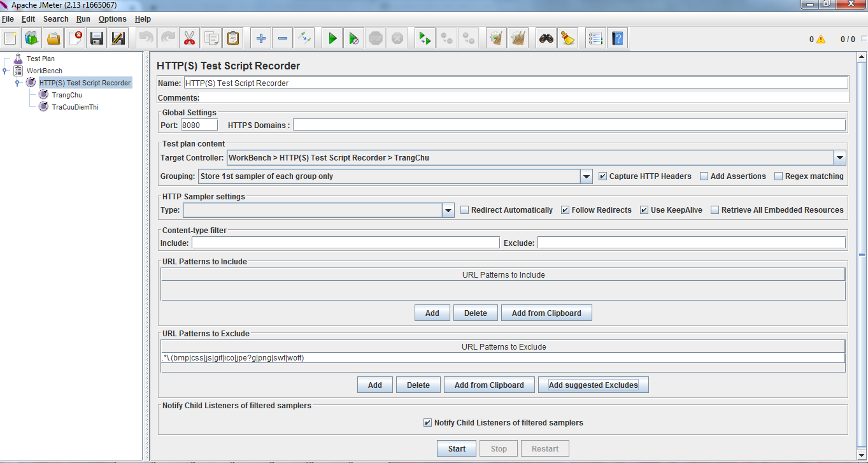Click the Copy toolbar icon

click(211, 38)
